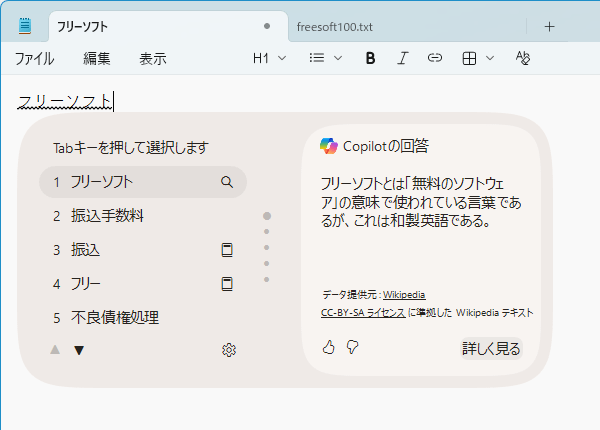The image size is (600, 430).
Task: Click the bulleted list icon
Action: 317,58
